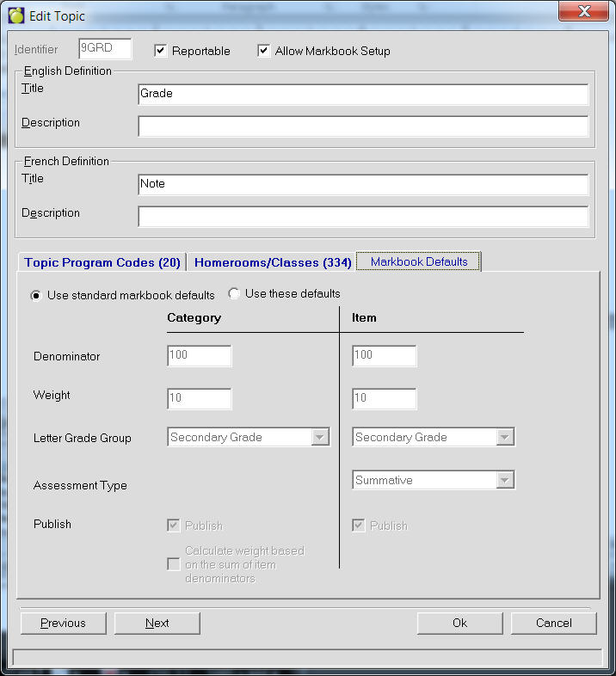The width and height of the screenshot is (616, 676).
Task: Click the Edit Topic window title icon
Action: [x=15, y=15]
